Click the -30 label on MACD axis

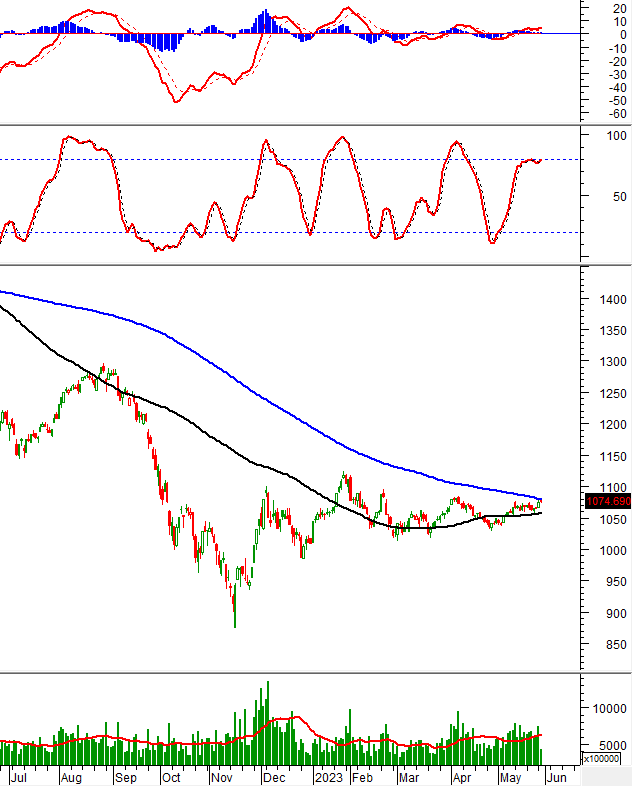[x=617, y=75]
